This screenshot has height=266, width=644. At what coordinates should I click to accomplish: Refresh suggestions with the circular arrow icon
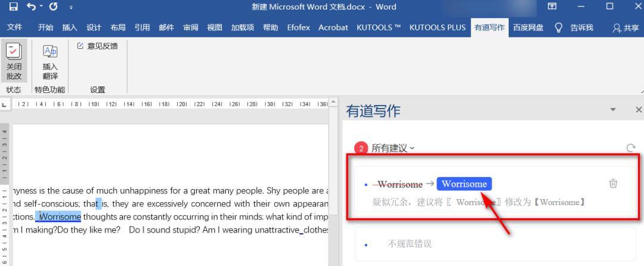coord(630,148)
